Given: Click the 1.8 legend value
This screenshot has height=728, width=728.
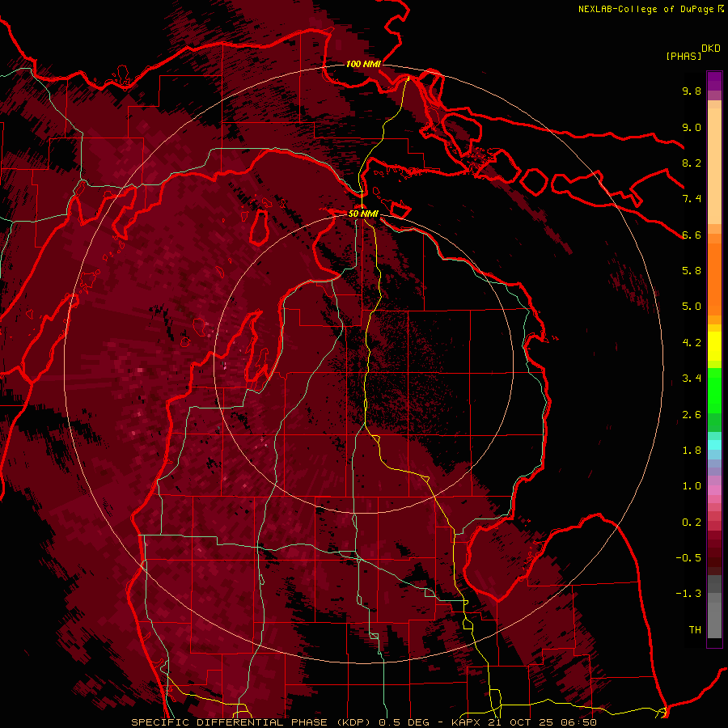Looking at the screenshot, I should click(692, 451).
